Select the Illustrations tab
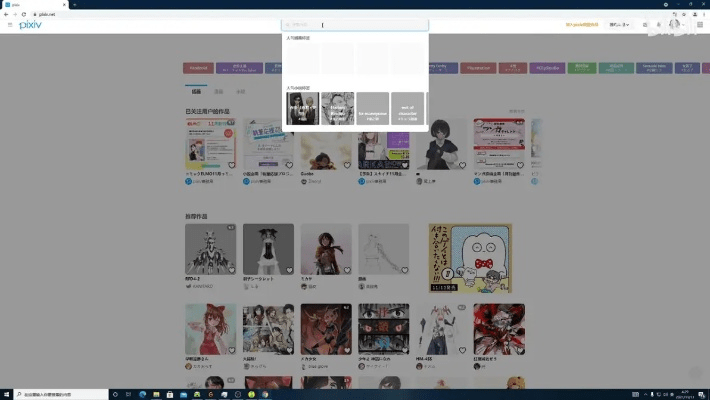 (196, 91)
